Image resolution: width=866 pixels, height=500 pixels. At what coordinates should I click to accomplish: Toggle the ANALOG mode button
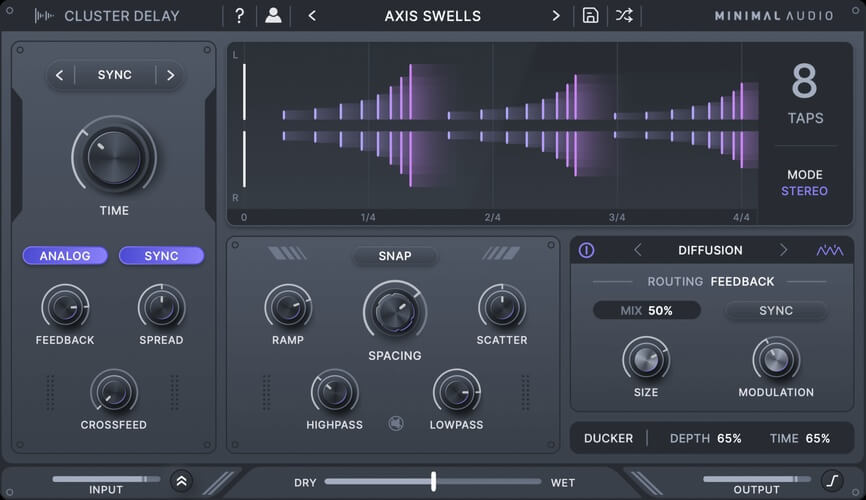[x=65, y=256]
